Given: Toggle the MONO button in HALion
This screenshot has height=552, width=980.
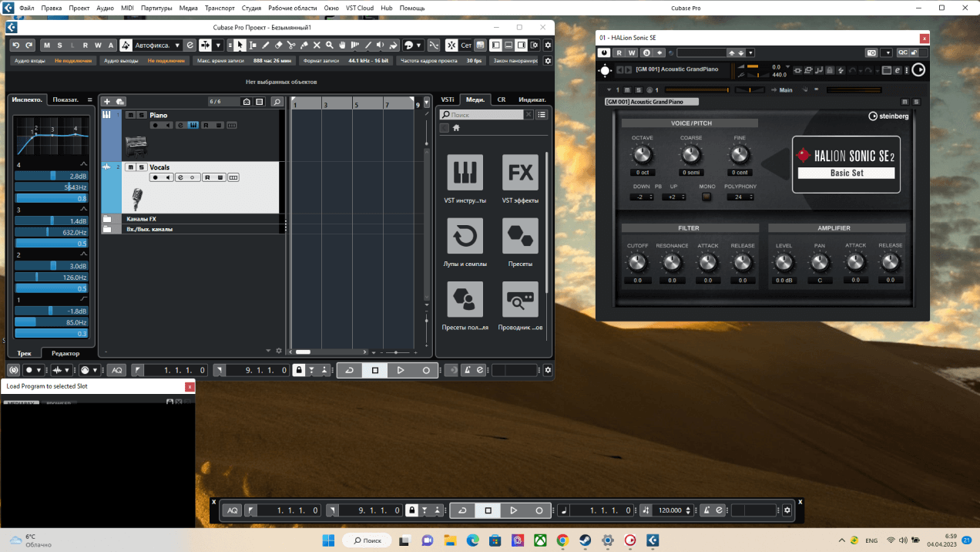Looking at the screenshot, I should (x=706, y=197).
